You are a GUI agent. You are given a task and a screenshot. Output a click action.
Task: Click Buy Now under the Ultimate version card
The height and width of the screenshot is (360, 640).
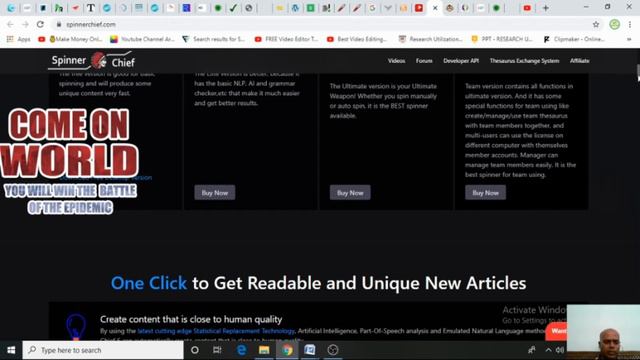point(350,193)
